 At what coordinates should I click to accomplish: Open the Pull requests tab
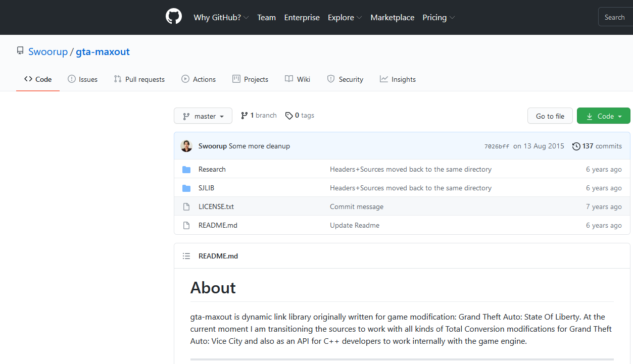[139, 79]
